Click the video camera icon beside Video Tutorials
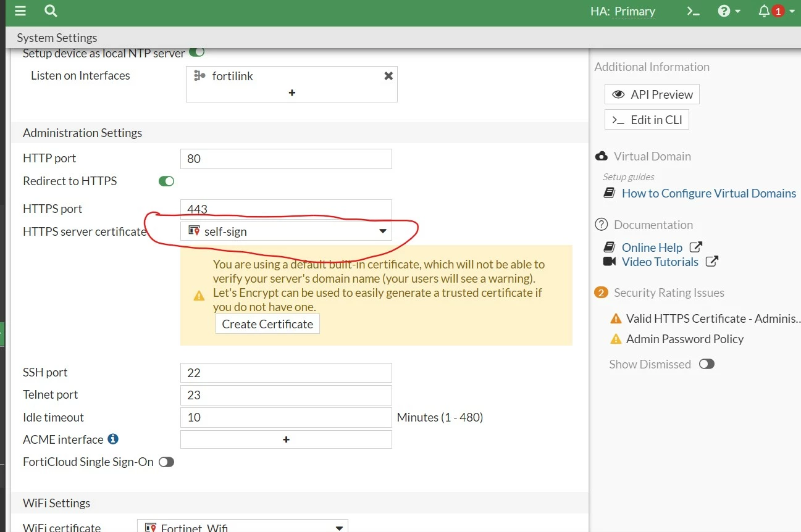Screen dimensions: 801x532 point(610,262)
